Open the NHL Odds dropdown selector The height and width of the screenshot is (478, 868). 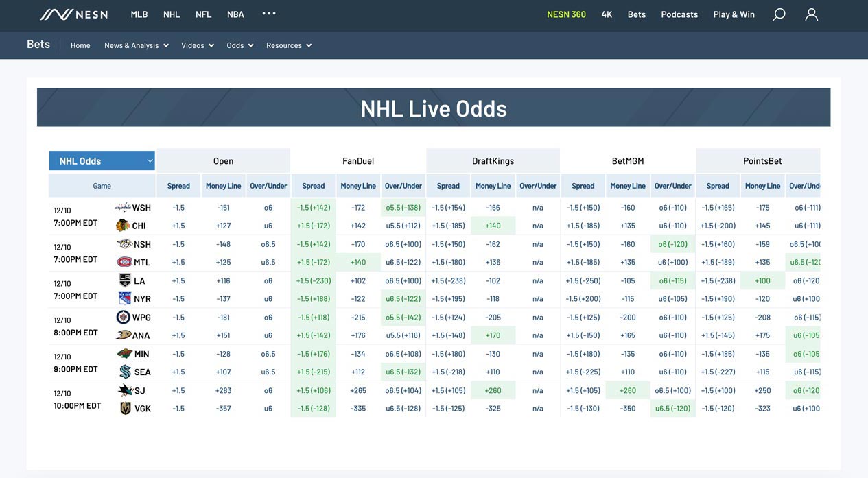click(x=102, y=161)
